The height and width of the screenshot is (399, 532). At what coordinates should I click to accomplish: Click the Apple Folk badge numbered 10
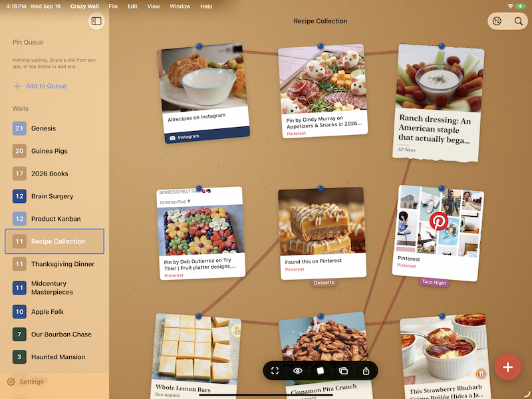coord(19,311)
